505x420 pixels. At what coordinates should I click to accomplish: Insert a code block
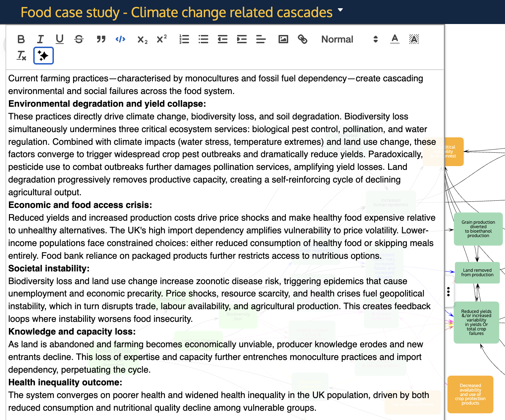pos(120,39)
